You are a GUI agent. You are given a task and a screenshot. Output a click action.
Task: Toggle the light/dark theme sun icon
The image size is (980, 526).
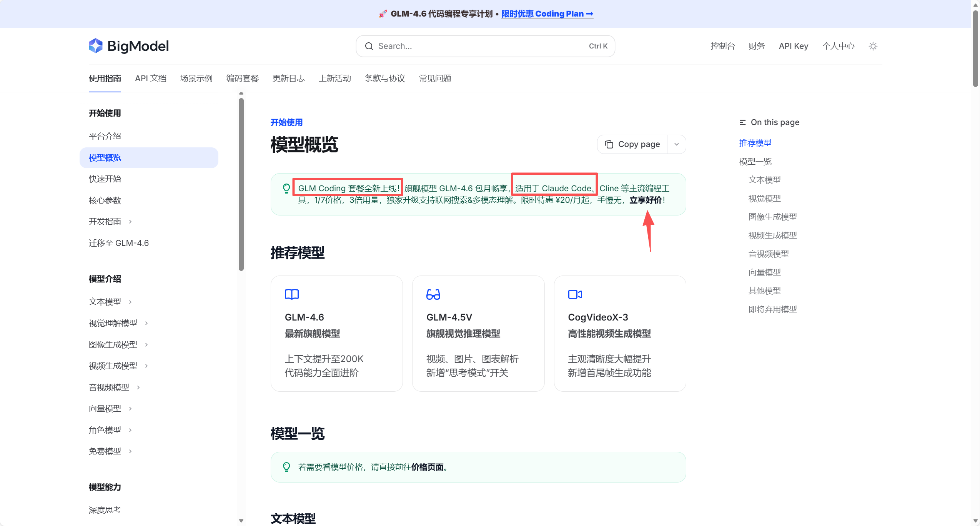click(x=873, y=46)
